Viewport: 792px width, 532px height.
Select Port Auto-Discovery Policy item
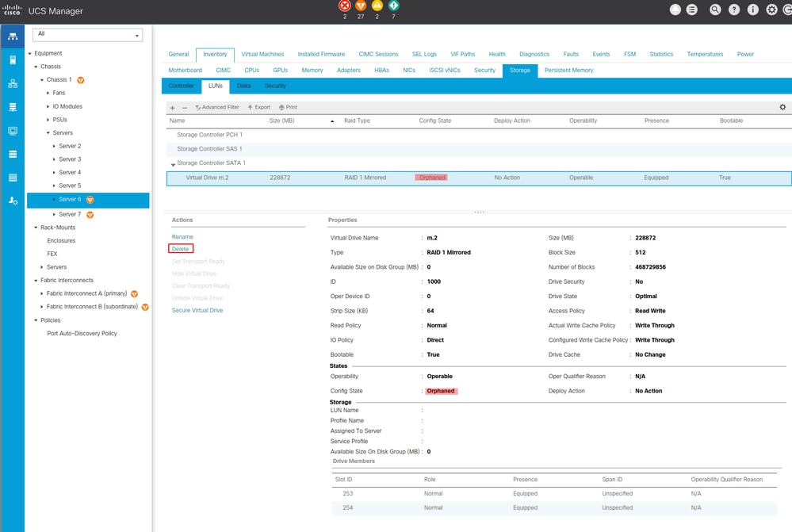82,334
